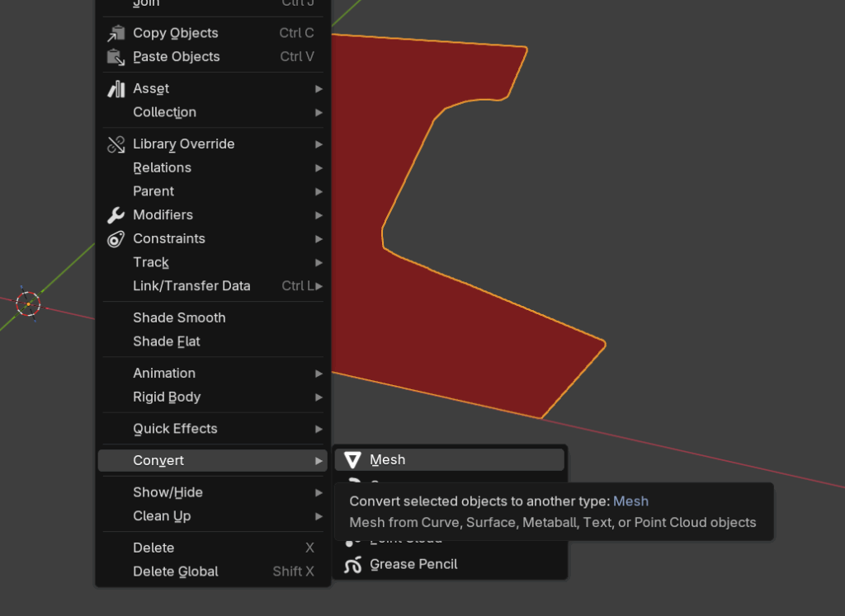Click the Modifiers wrench icon
845x616 pixels.
tap(116, 215)
